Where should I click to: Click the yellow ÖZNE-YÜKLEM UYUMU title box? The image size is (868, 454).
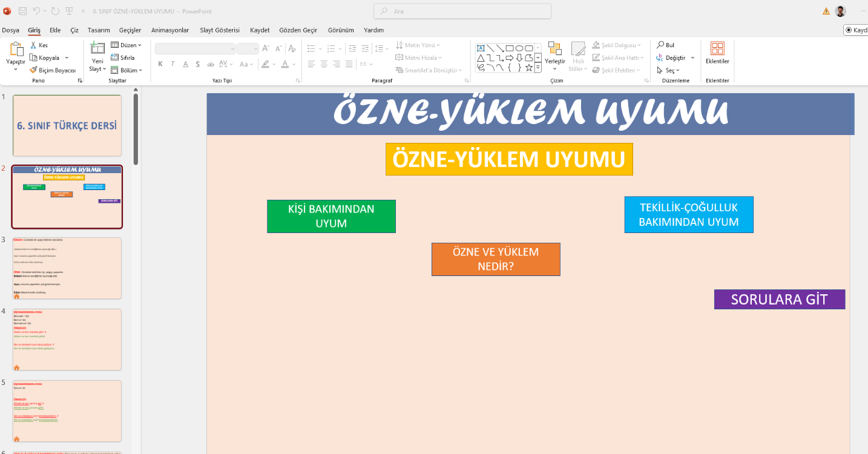(509, 159)
